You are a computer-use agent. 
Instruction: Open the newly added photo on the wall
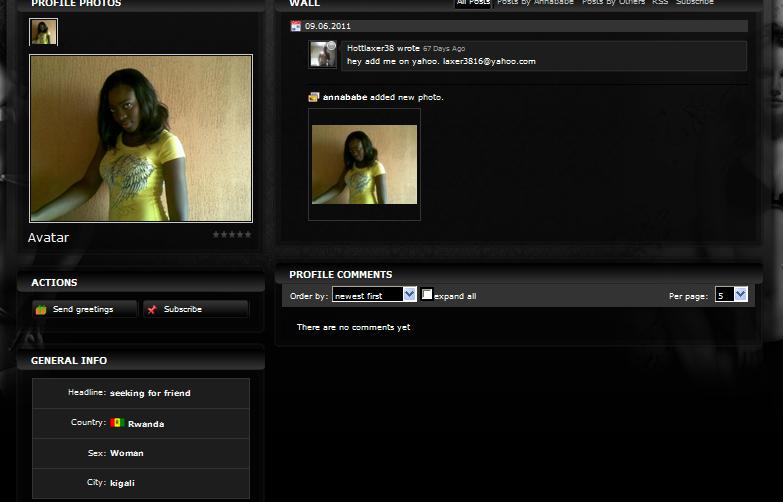coord(365,164)
